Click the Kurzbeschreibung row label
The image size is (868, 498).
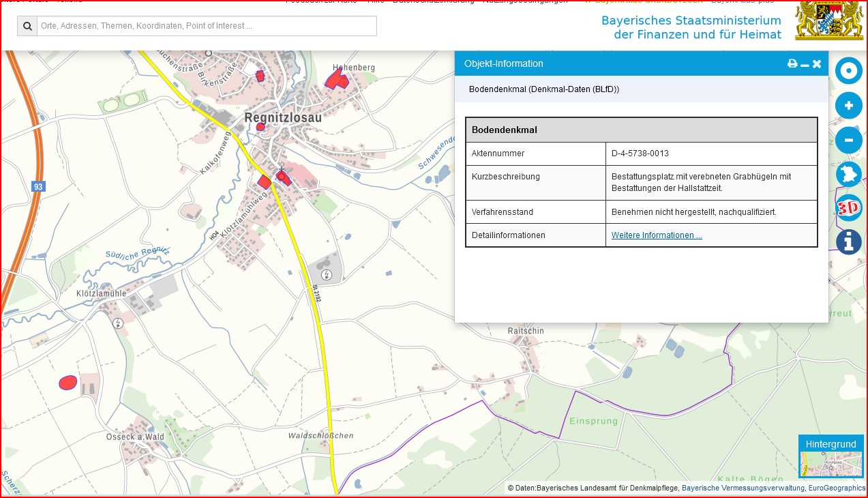[506, 177]
